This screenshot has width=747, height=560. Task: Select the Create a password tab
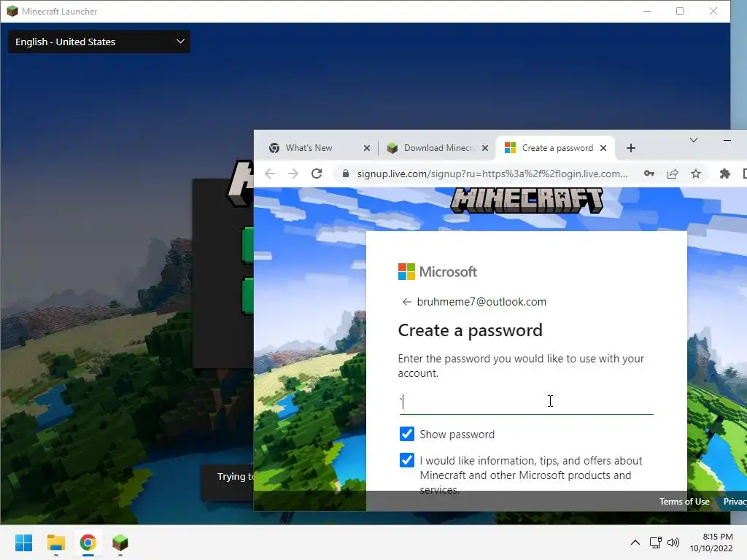point(555,148)
